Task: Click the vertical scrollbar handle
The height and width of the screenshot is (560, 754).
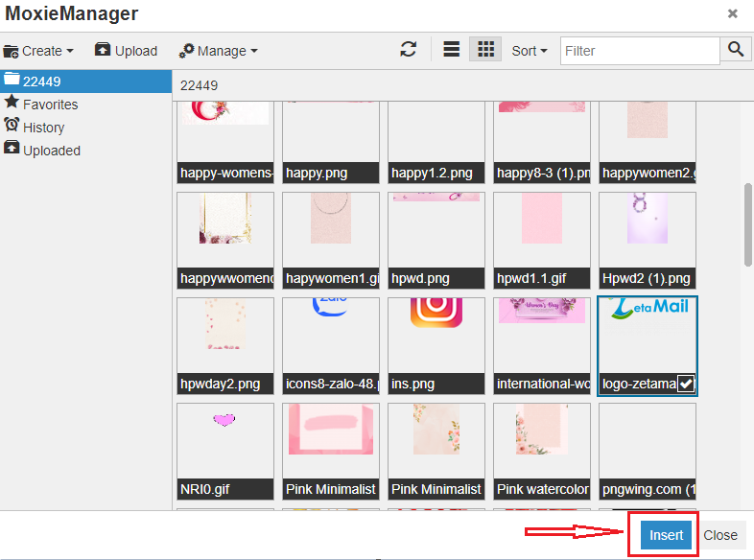Action: (747, 224)
